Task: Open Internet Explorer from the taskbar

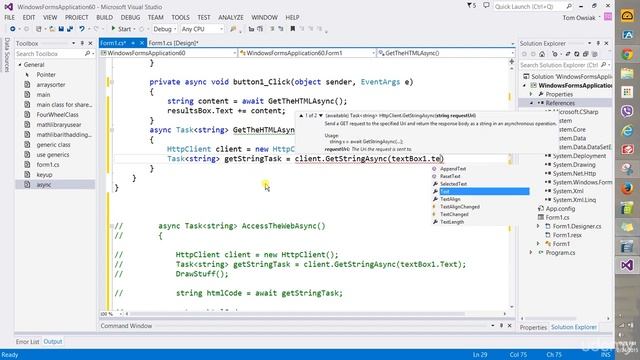Action: pos(627,131)
